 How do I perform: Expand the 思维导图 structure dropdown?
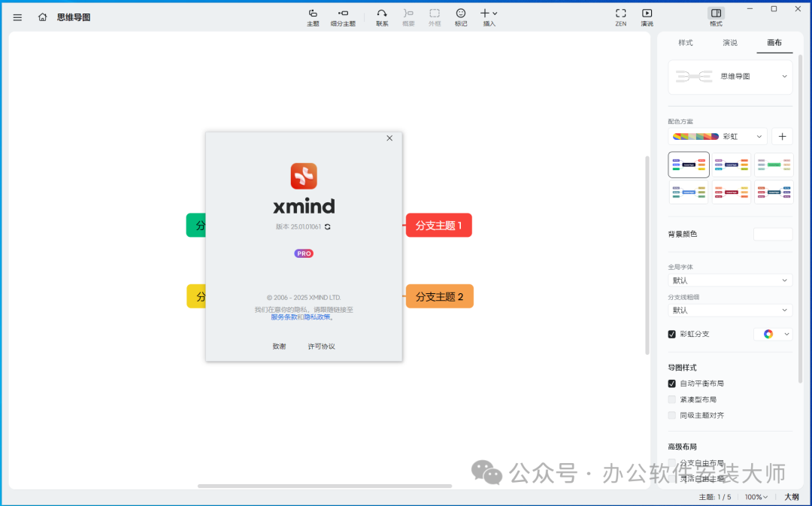click(x=784, y=77)
